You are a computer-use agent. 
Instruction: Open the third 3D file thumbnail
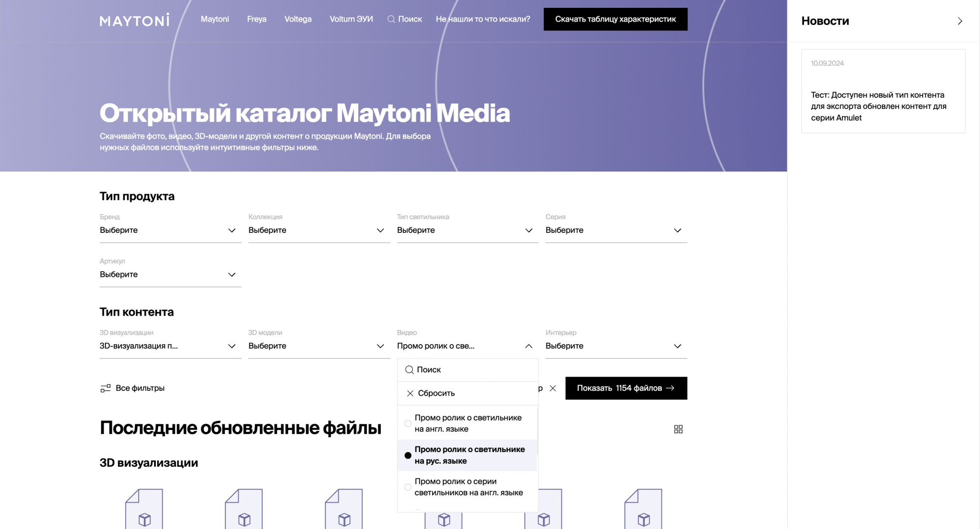coord(344,508)
